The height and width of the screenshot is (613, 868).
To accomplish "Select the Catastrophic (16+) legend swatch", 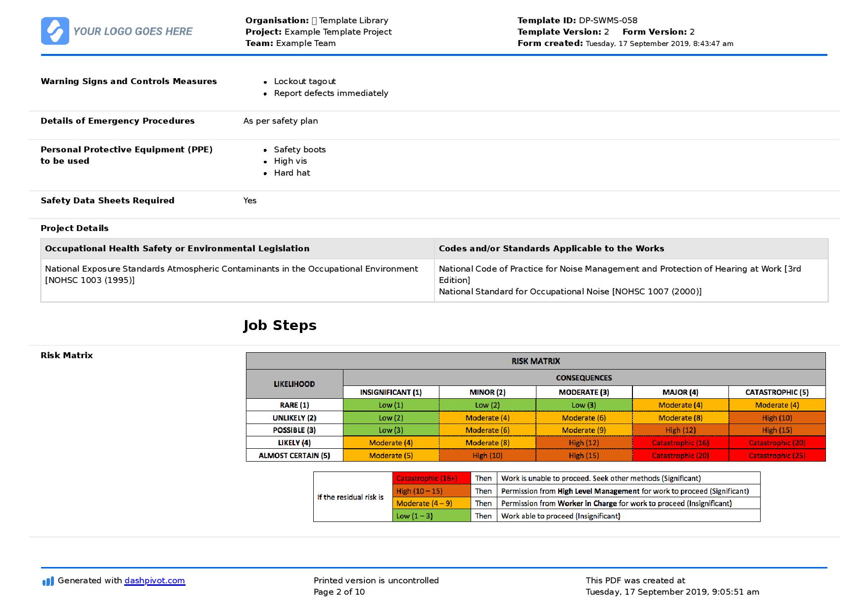I will point(431,478).
